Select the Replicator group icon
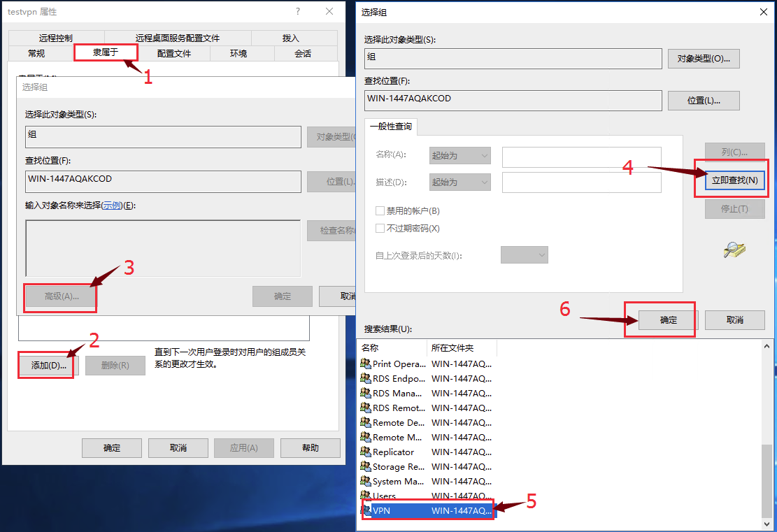 (x=366, y=452)
